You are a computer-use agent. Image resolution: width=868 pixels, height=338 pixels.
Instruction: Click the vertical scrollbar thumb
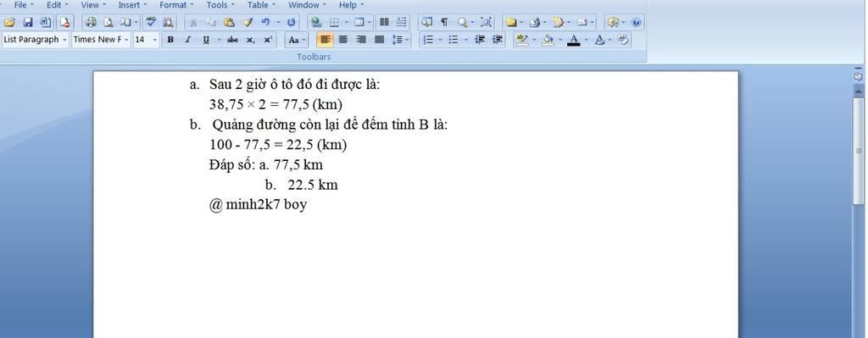(859, 151)
